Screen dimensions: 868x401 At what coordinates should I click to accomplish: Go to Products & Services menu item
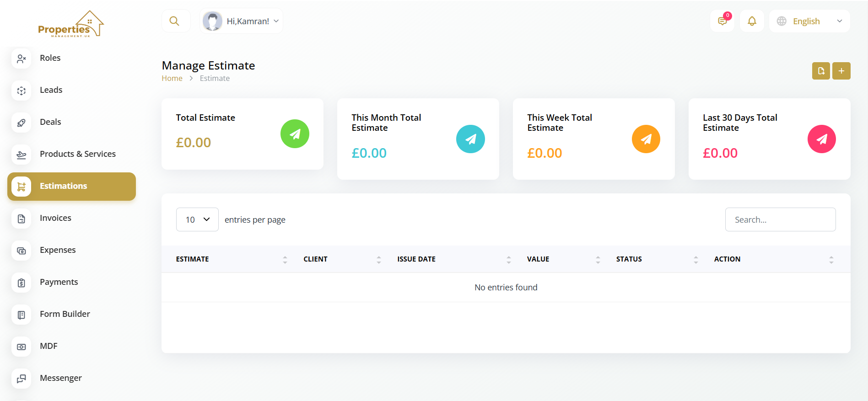[x=77, y=154]
